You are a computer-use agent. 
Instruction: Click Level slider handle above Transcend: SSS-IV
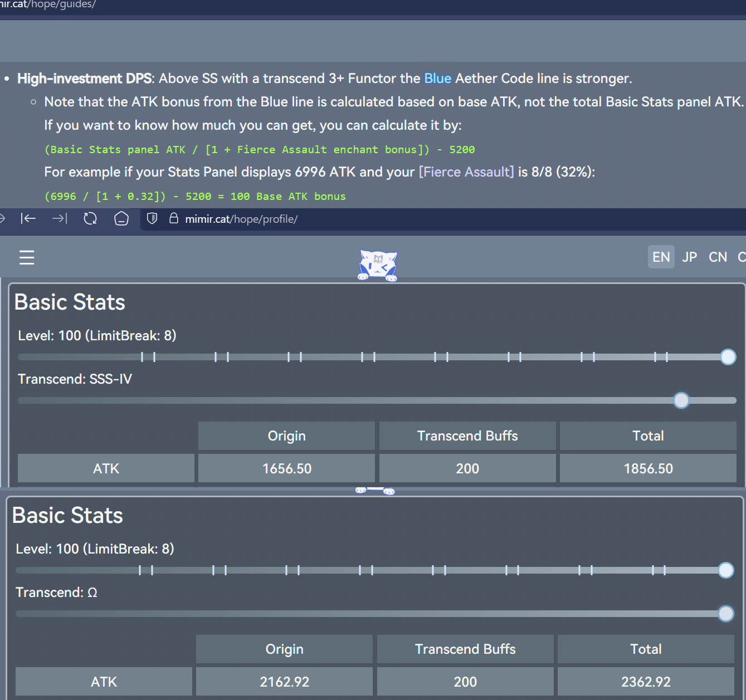[x=728, y=357]
